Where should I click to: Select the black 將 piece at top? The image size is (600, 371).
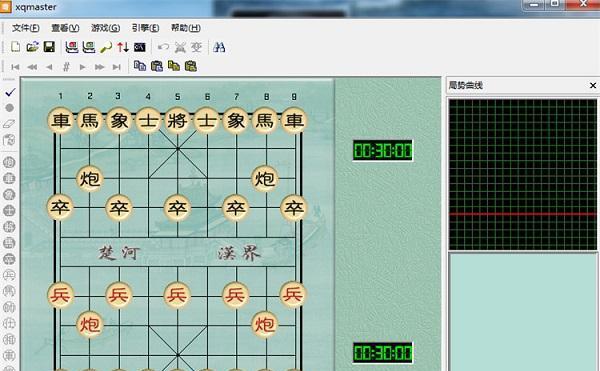tap(177, 120)
